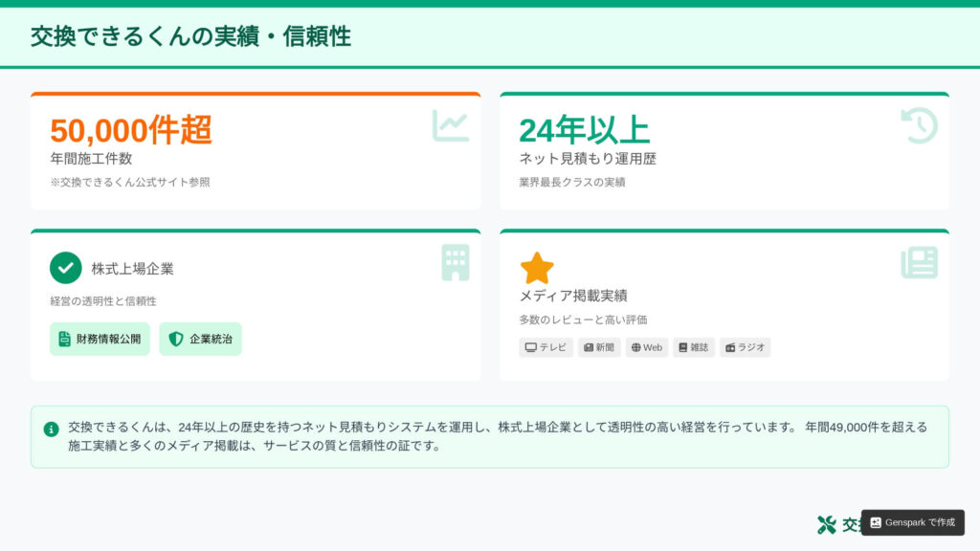Image resolution: width=980 pixels, height=551 pixels.
Task: Click the newspaper icon on the メディア掲載実績 card
Action: 920,262
